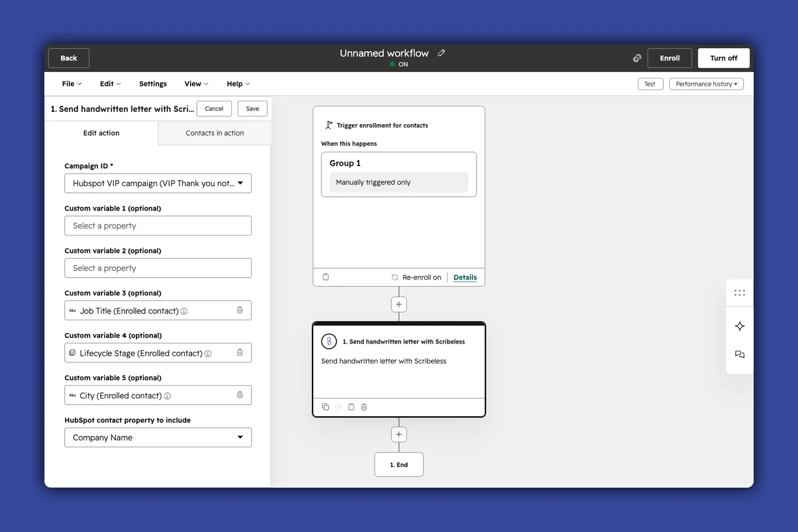Switch to Contacts in action tab
Screen dimensions: 798x532
(x=215, y=133)
